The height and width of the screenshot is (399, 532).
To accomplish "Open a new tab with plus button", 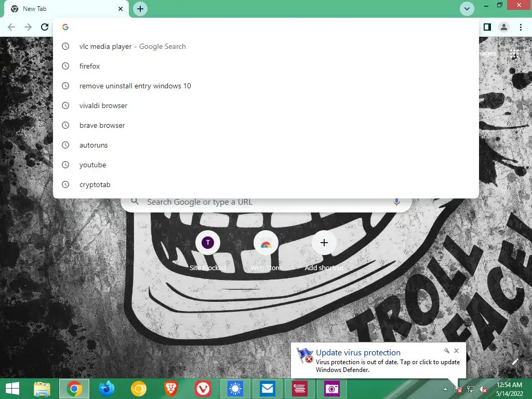I will click(x=140, y=9).
